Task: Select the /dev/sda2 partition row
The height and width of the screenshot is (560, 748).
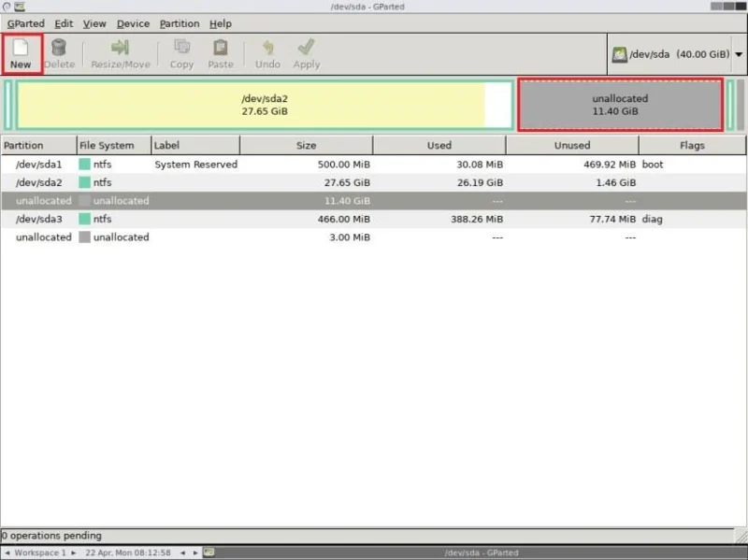Action: click(373, 182)
